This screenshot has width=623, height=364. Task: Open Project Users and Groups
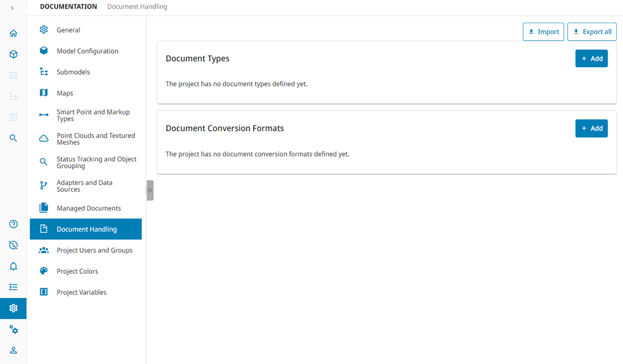86,250
